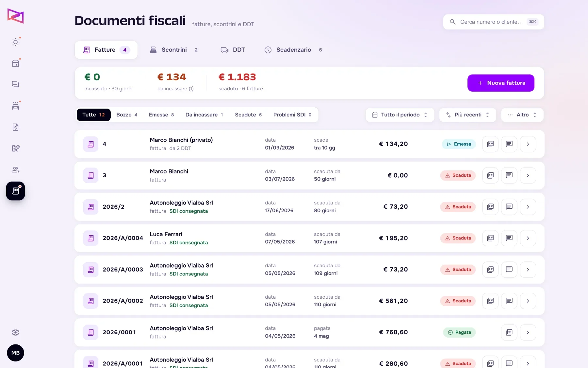588x368 pixels.
Task: Expand invoice 2026/0001 details with chevron
Action: (528, 333)
